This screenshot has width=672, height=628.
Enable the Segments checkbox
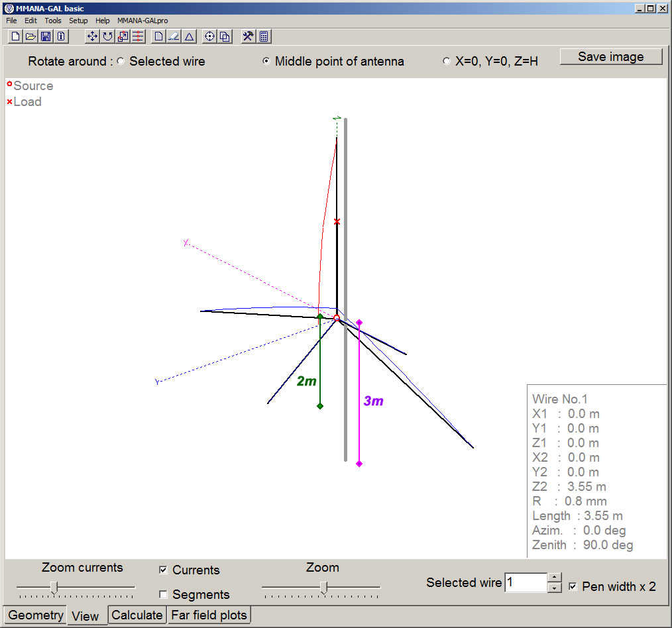click(x=163, y=594)
